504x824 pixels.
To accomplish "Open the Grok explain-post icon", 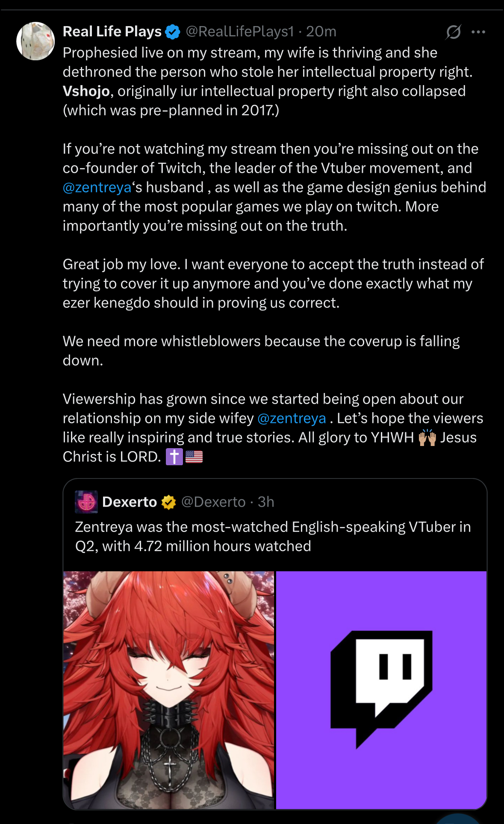I will pos(453,32).
